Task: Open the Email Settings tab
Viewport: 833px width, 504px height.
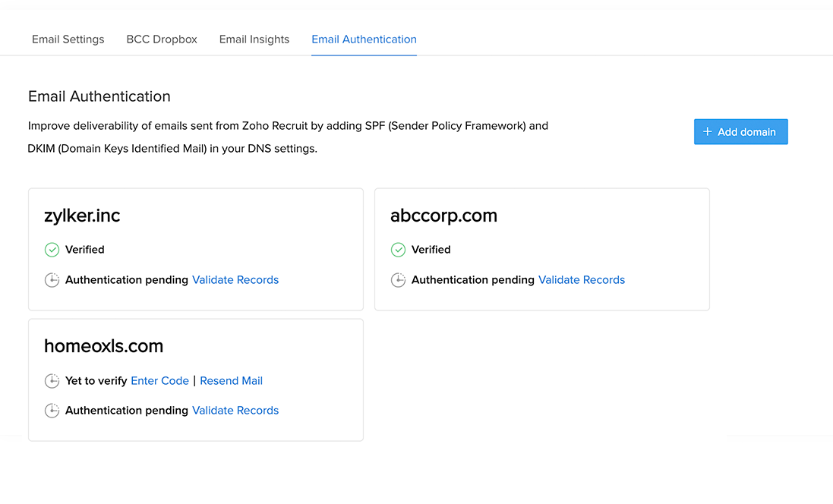Action: pyautogui.click(x=68, y=39)
